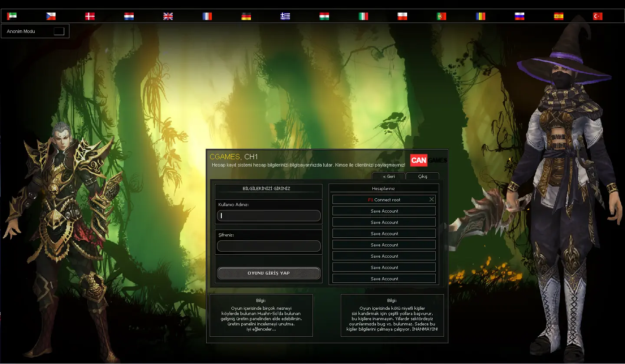This screenshot has height=364, width=625.
Task: Delete the saved Connect root account with X
Action: (431, 200)
